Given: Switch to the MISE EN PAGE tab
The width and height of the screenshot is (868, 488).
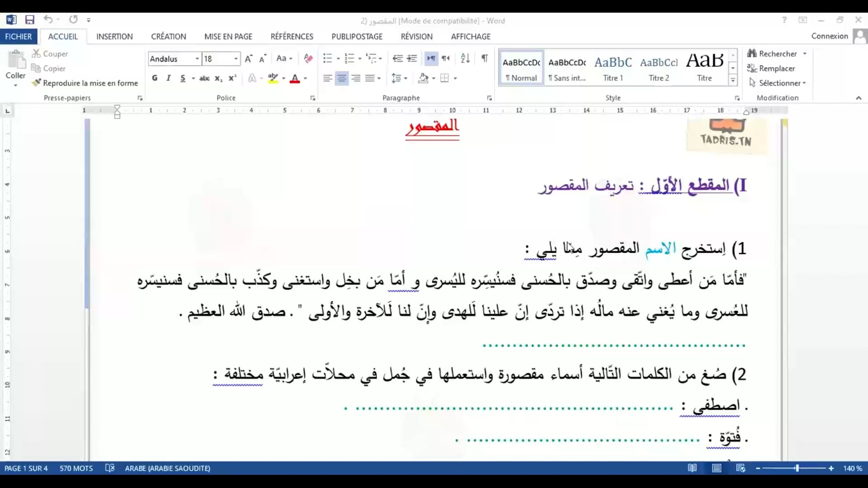Looking at the screenshot, I should (x=228, y=37).
